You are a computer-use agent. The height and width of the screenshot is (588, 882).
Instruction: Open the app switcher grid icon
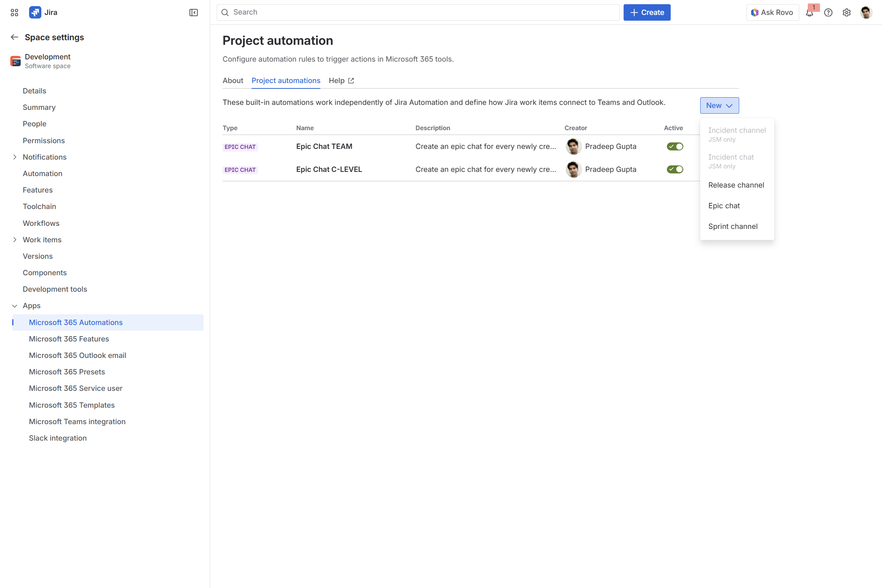click(15, 13)
